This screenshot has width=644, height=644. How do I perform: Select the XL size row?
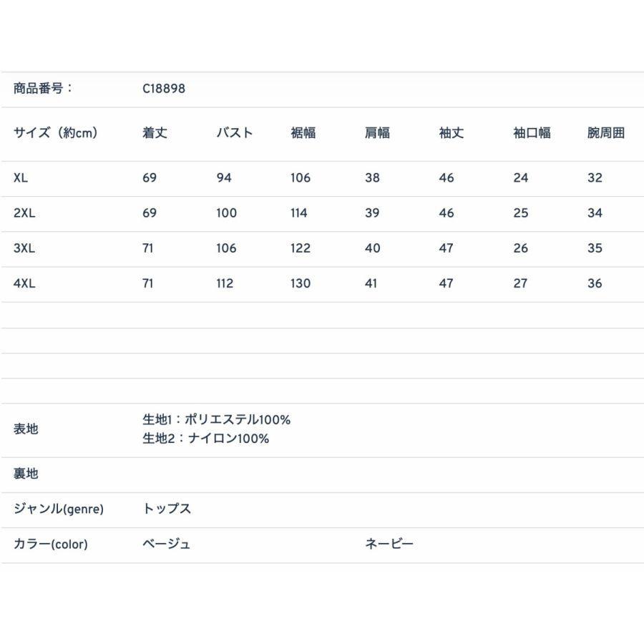coord(21,177)
